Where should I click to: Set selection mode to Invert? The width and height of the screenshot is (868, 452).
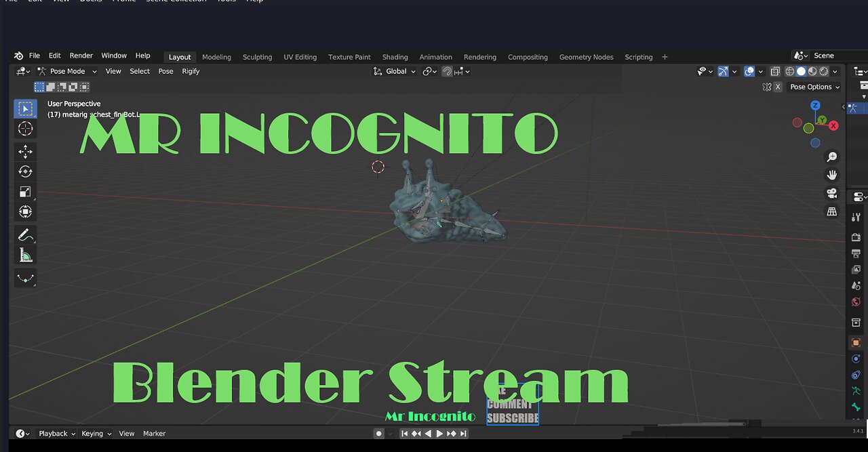point(73,87)
